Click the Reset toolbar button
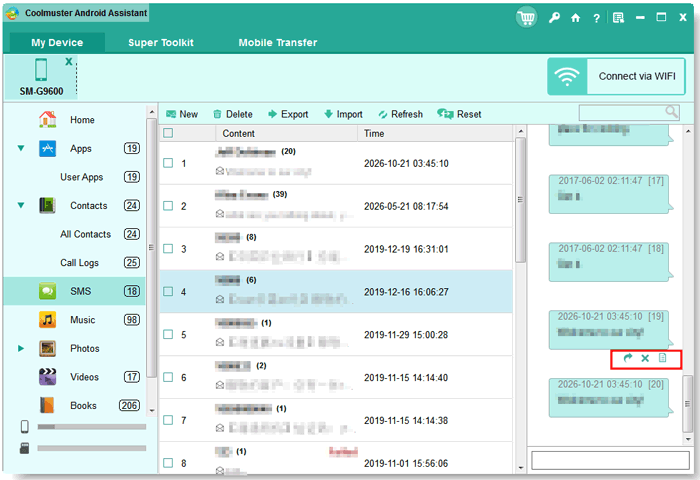This screenshot has height=480, width=700. click(x=459, y=114)
